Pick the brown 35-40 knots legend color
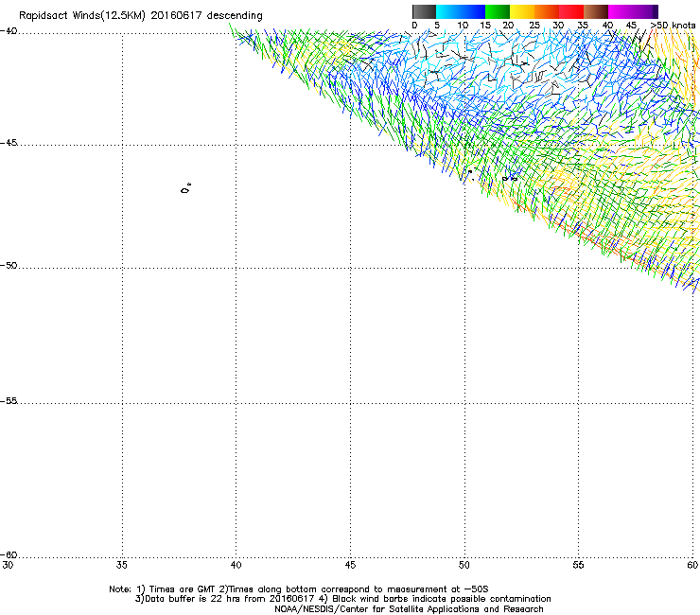700x615 pixels. click(x=596, y=11)
